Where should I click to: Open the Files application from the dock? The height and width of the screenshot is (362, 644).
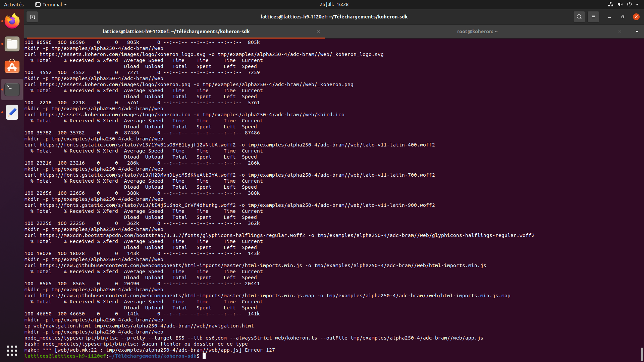(12, 44)
